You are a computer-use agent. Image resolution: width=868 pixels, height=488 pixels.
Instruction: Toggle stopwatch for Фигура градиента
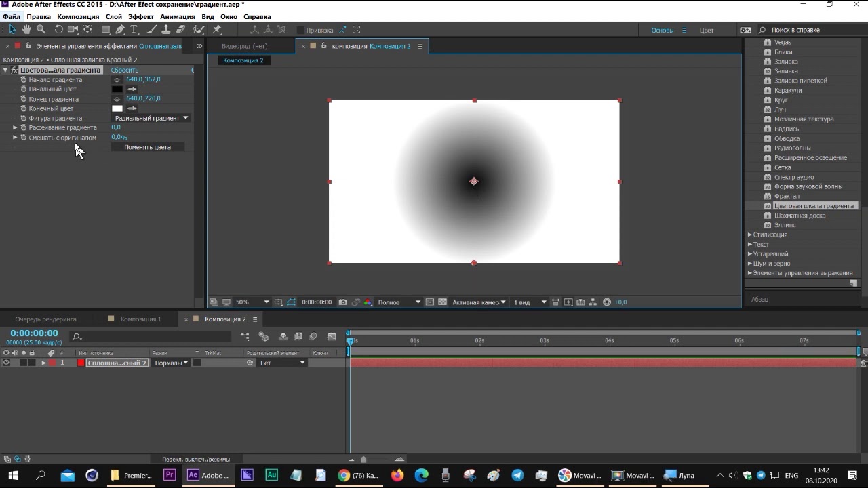[23, 118]
